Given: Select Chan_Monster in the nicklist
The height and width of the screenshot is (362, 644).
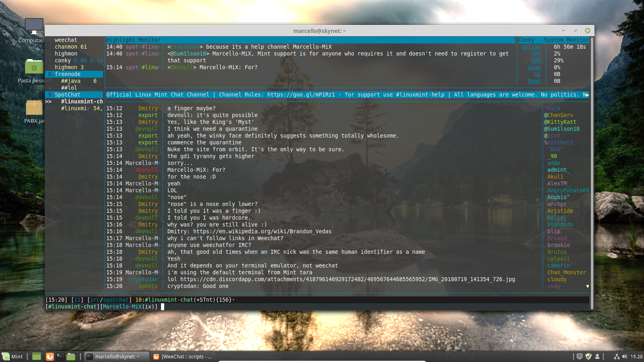Looking at the screenshot, I should (x=566, y=272).
